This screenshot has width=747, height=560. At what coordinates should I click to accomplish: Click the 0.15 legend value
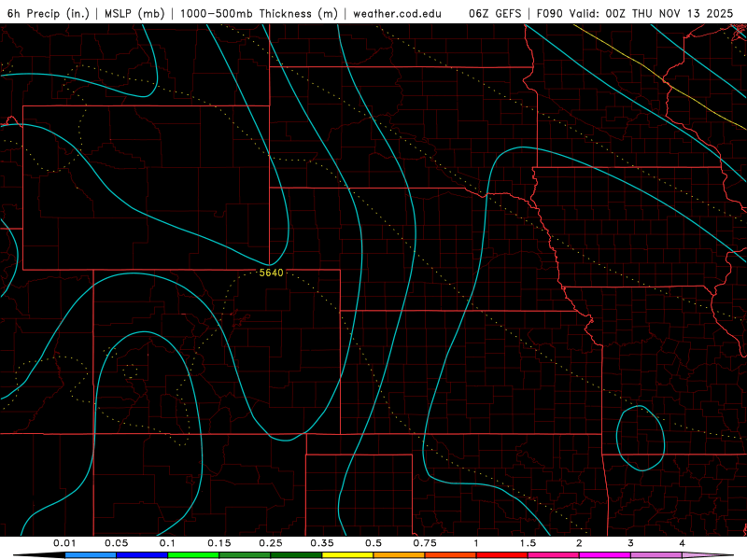(219, 543)
